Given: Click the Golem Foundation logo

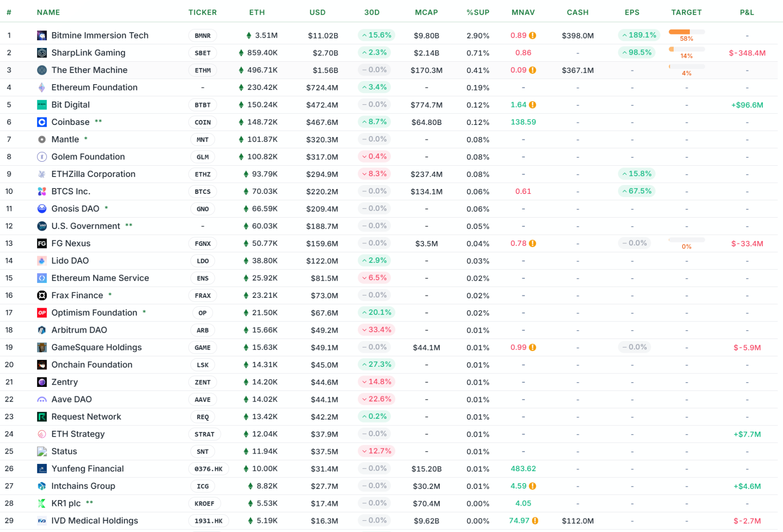Looking at the screenshot, I should click(42, 157).
